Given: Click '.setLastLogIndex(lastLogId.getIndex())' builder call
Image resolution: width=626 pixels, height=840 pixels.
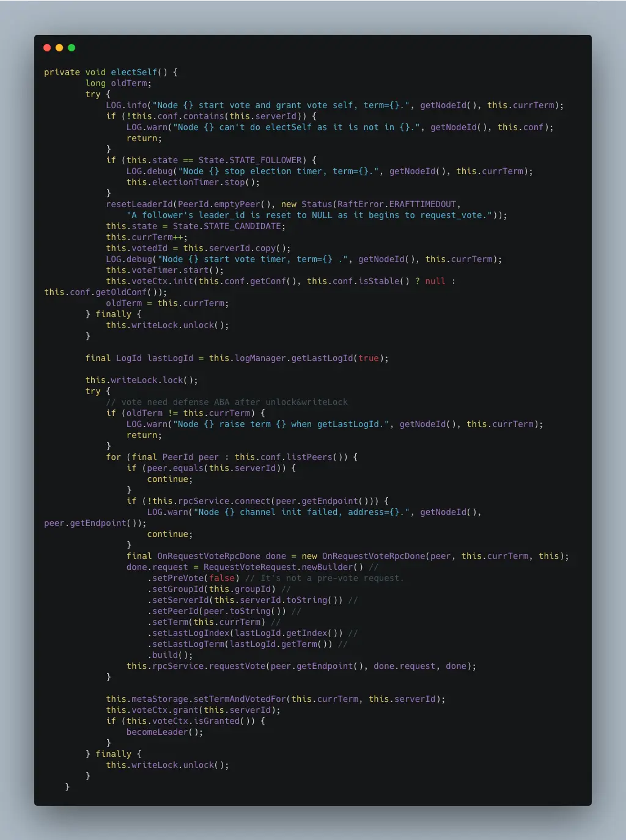Looking at the screenshot, I should (x=245, y=633).
